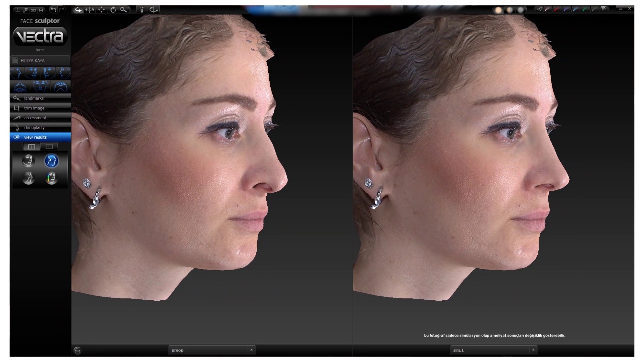644x362 pixels.
Task: Expand the preop image dropdown
Action: click(251, 350)
